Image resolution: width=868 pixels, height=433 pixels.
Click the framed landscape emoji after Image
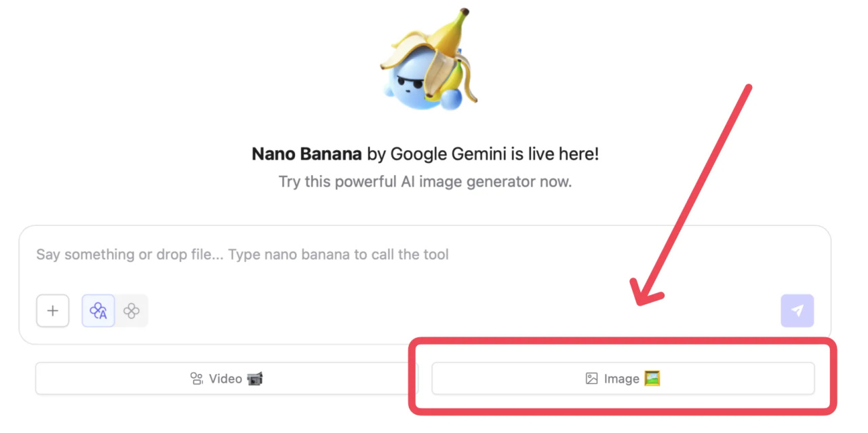tap(652, 378)
